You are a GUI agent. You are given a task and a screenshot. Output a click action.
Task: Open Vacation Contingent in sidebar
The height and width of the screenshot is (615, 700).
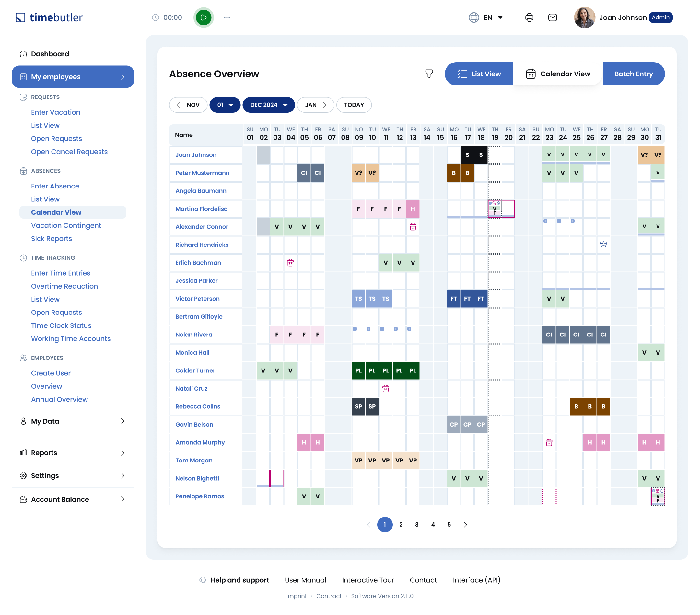click(66, 225)
